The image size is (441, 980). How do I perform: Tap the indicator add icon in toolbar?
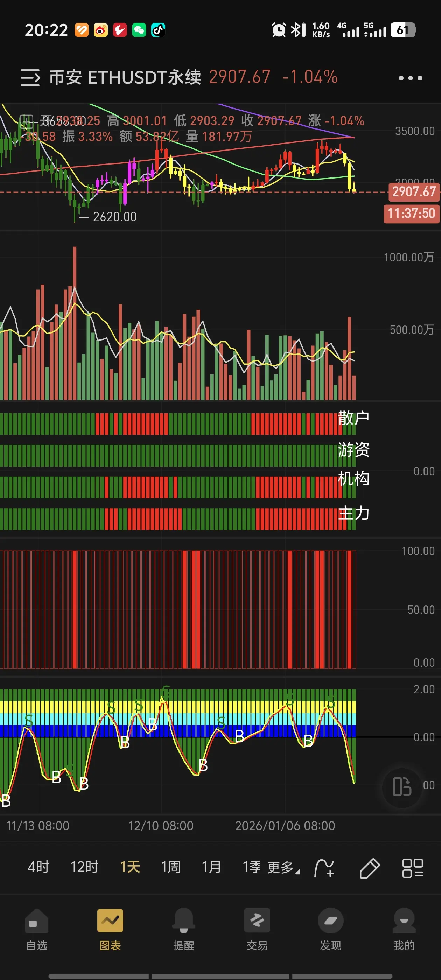pos(324,868)
